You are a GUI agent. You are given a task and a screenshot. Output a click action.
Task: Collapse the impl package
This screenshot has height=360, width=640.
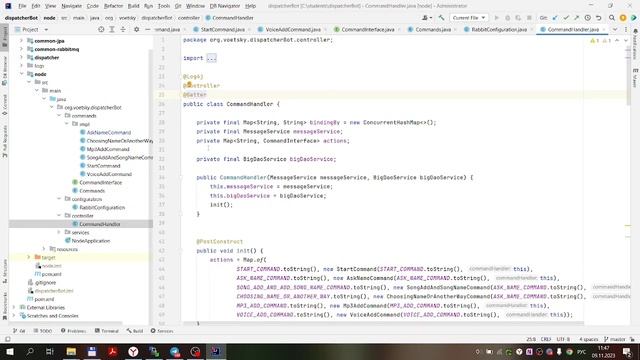pos(67,124)
